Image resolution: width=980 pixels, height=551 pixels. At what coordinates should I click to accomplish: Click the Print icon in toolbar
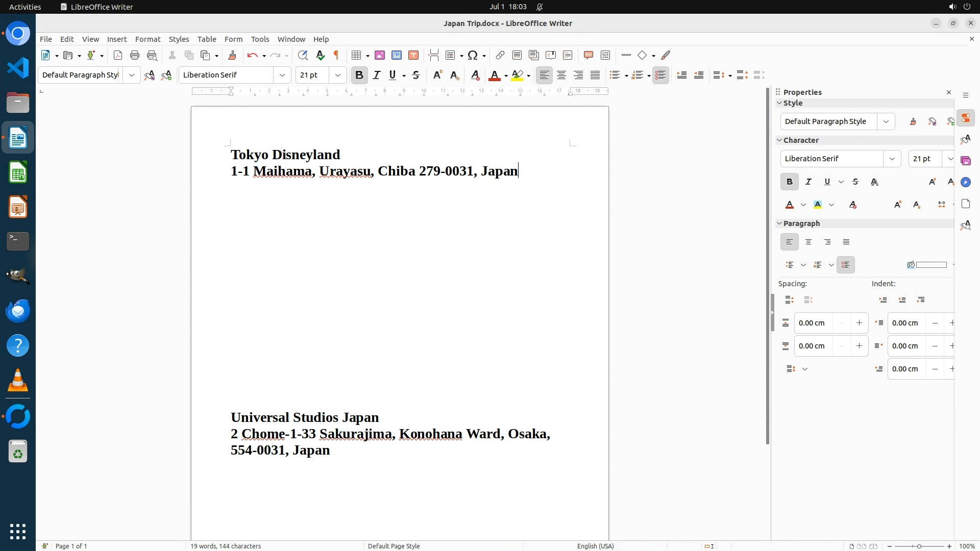tap(135, 55)
